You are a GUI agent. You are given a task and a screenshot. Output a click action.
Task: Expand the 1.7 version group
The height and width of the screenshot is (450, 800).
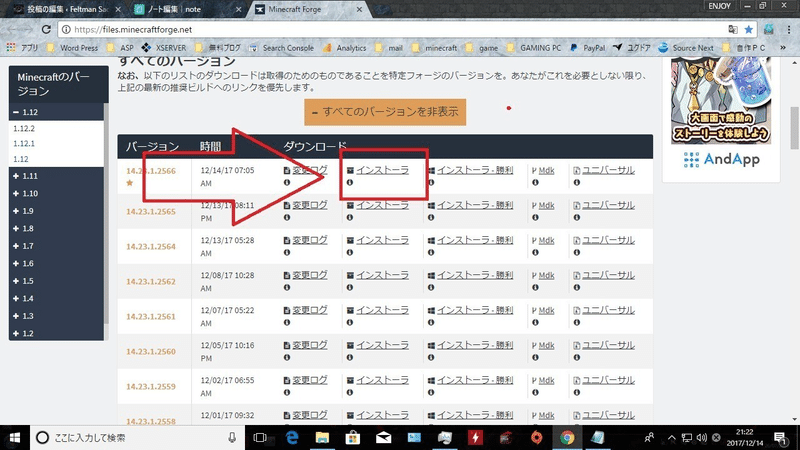click(56, 246)
